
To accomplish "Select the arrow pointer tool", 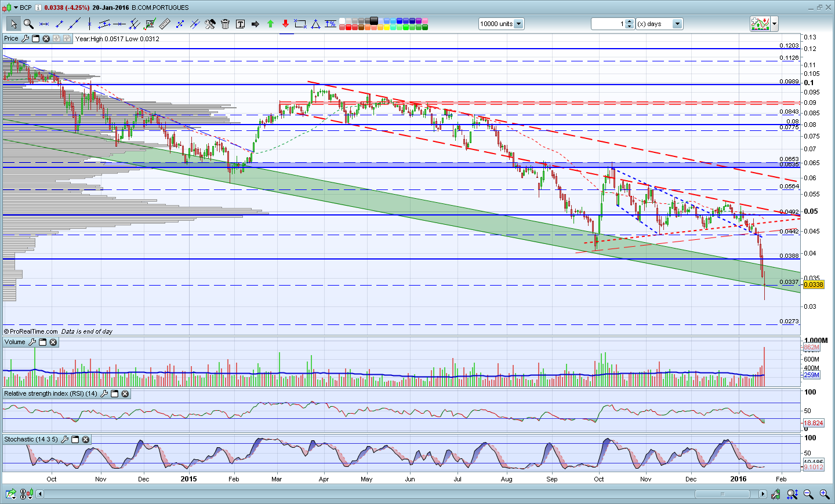I will tap(13, 24).
